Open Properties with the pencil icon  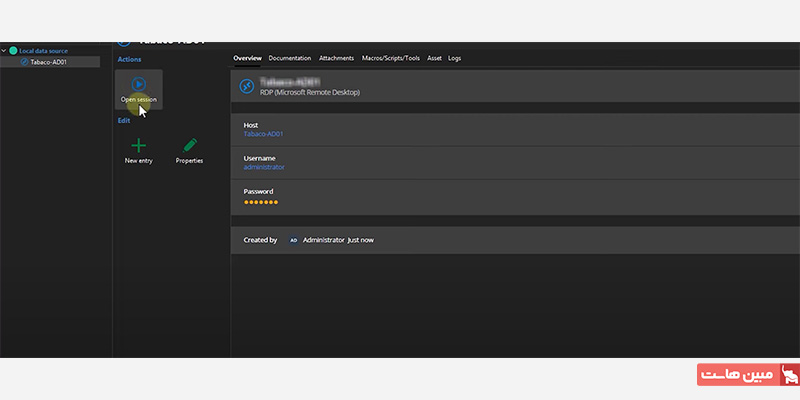pyautogui.click(x=190, y=145)
